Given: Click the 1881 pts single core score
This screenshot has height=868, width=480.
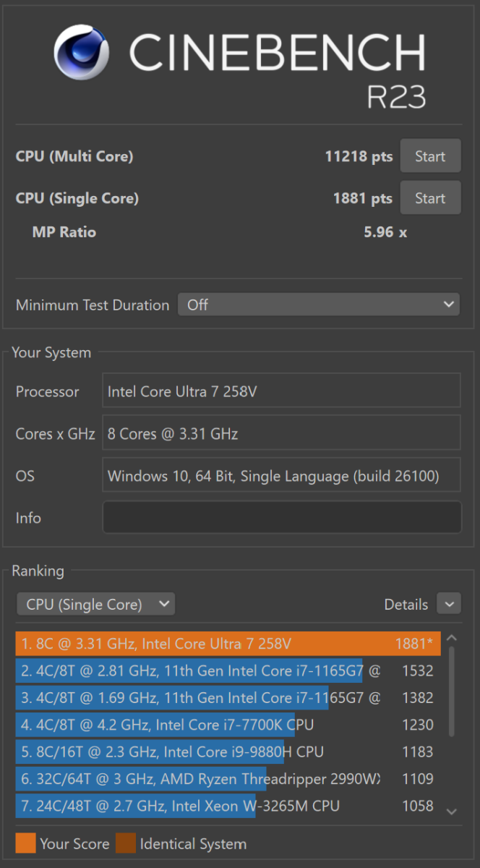Looking at the screenshot, I should [x=362, y=198].
